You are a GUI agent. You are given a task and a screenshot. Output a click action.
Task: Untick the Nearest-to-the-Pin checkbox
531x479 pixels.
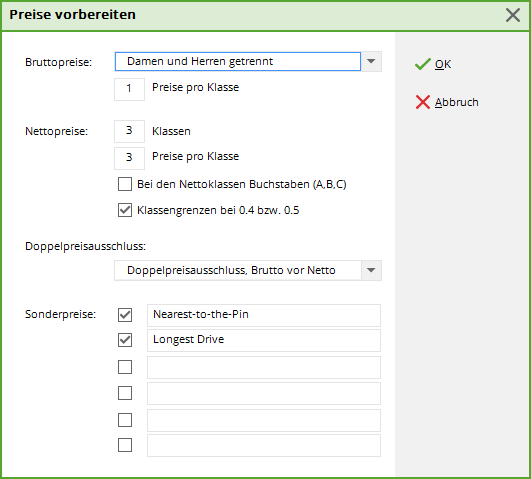click(x=125, y=315)
